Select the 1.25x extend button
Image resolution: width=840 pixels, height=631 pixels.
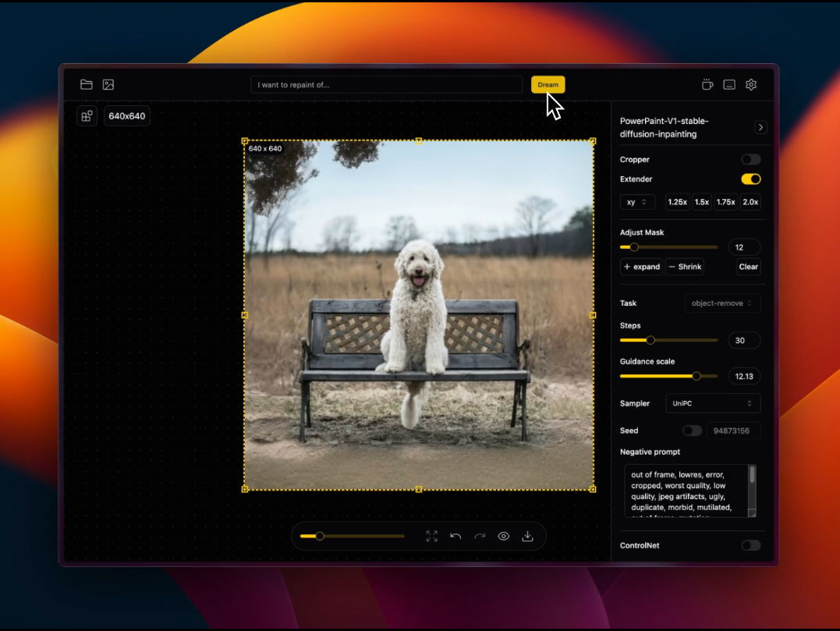(677, 202)
